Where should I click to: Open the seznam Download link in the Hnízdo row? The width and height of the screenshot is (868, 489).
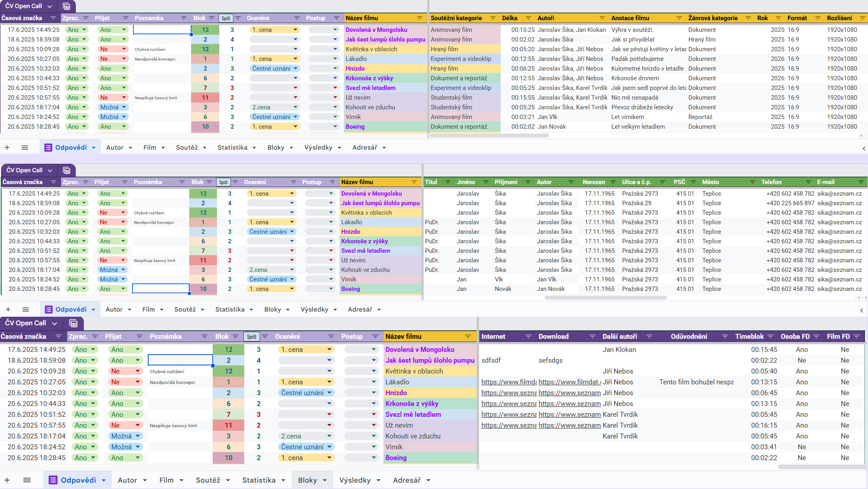[569, 393]
